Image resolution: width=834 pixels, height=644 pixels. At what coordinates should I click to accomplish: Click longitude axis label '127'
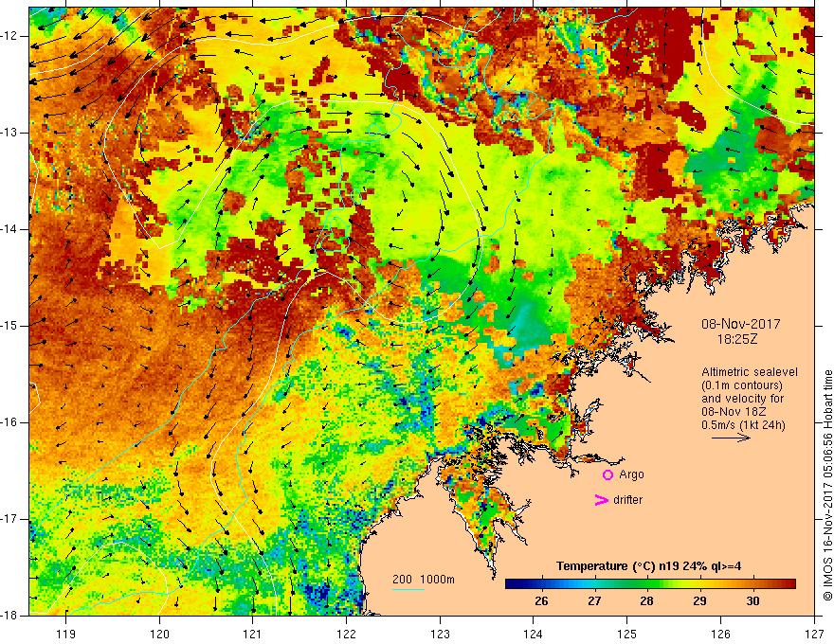click(x=814, y=635)
